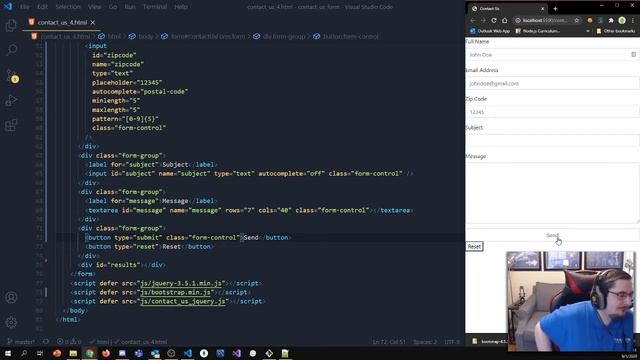Click the html breadcrumb segment

click(x=110, y=36)
